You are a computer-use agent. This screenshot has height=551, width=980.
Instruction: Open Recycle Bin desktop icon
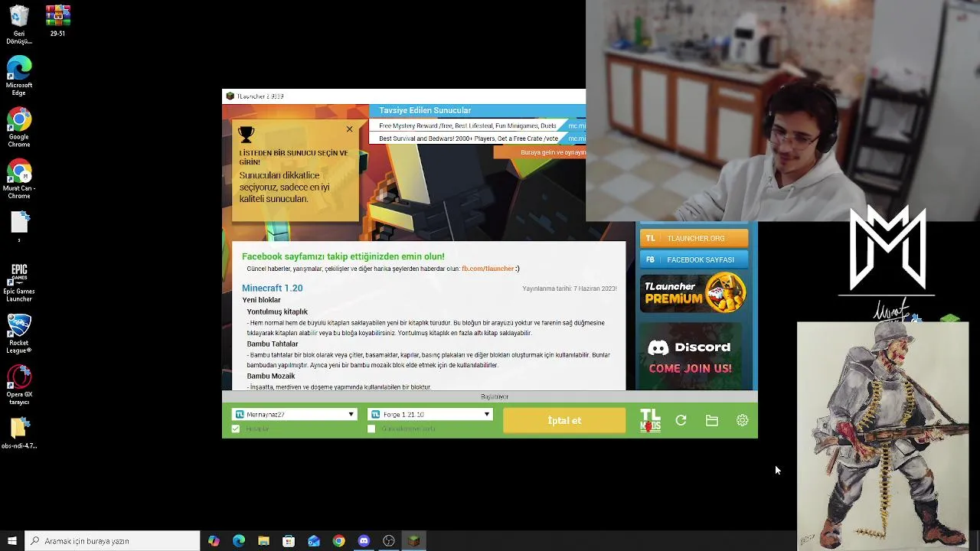pyautogui.click(x=19, y=25)
